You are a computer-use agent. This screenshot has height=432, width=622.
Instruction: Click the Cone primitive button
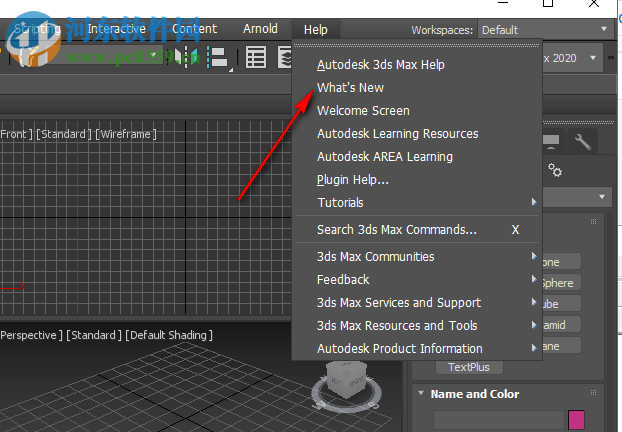[561, 262]
